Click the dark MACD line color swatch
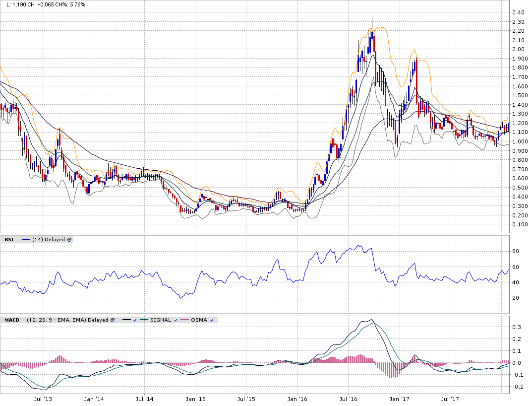The height and width of the screenshot is (406, 532). [x=125, y=320]
